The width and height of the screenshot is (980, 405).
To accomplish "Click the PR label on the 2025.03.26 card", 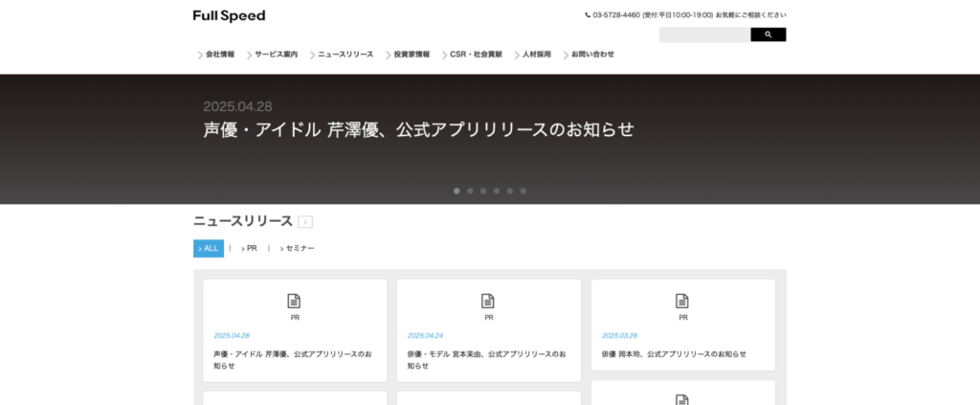I will (x=683, y=318).
